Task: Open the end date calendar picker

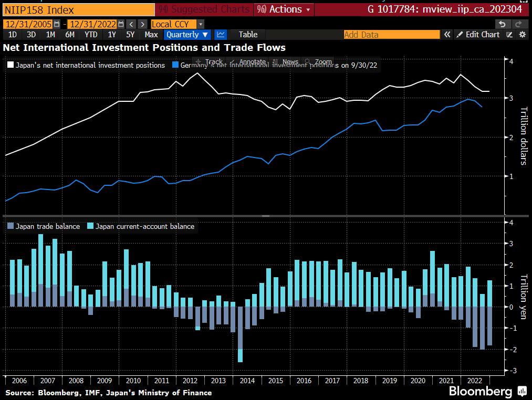Action: tap(121, 24)
